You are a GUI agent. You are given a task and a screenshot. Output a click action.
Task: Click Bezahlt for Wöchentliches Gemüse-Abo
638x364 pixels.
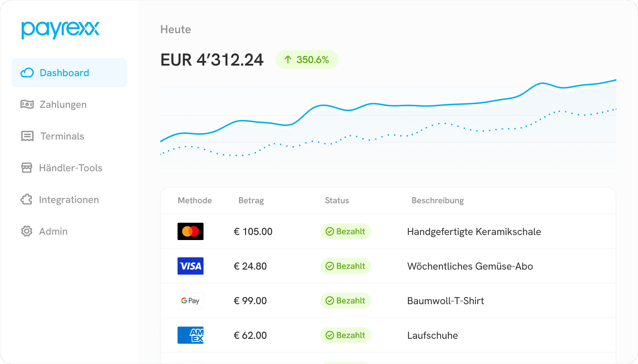click(x=346, y=266)
